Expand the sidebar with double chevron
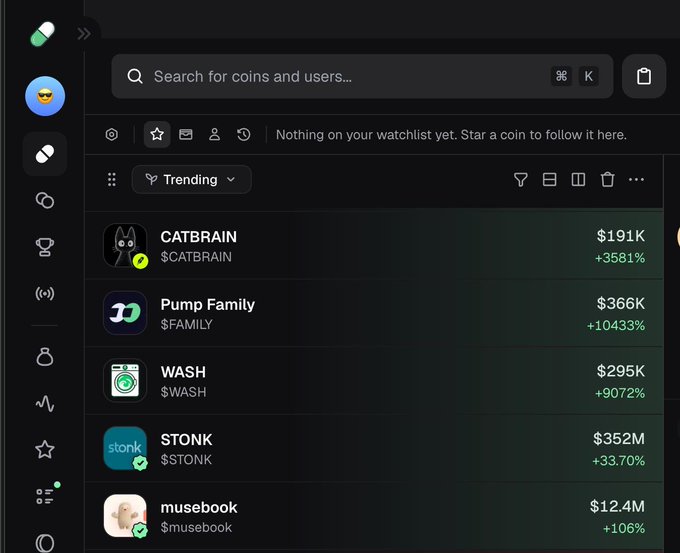This screenshot has height=553, width=680. 84,33
